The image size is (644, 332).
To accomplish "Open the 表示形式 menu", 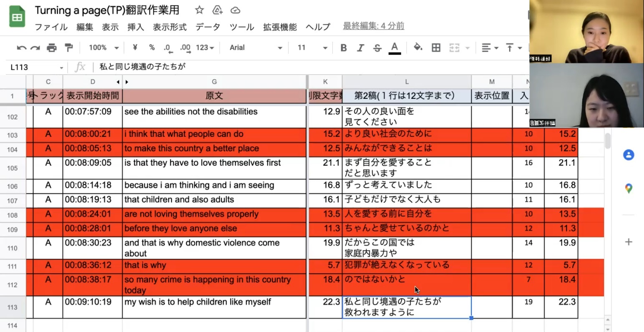I will point(169,27).
